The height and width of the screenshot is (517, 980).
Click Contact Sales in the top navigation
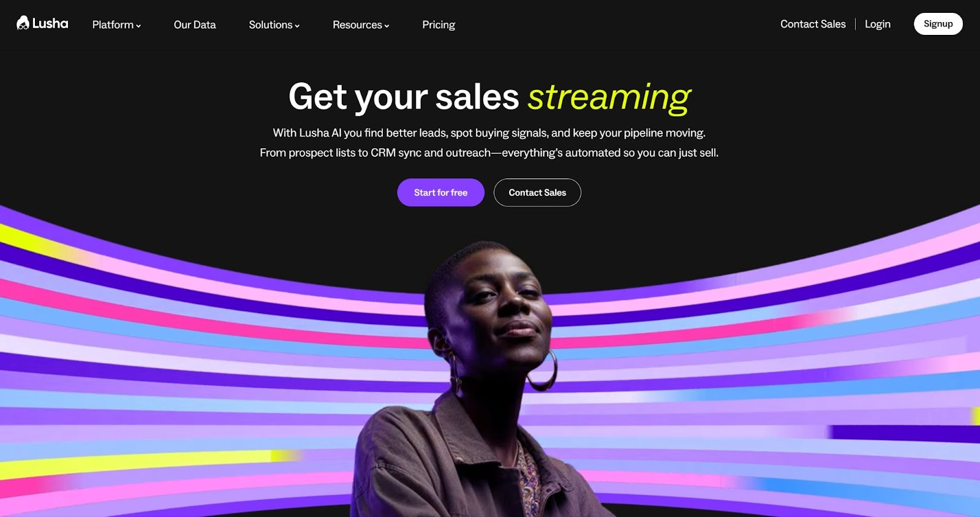[x=813, y=24]
